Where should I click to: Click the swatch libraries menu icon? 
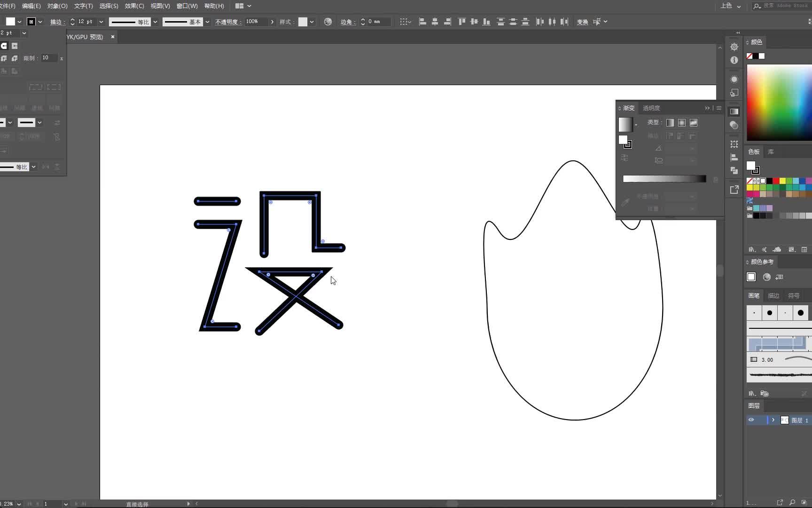(751, 249)
